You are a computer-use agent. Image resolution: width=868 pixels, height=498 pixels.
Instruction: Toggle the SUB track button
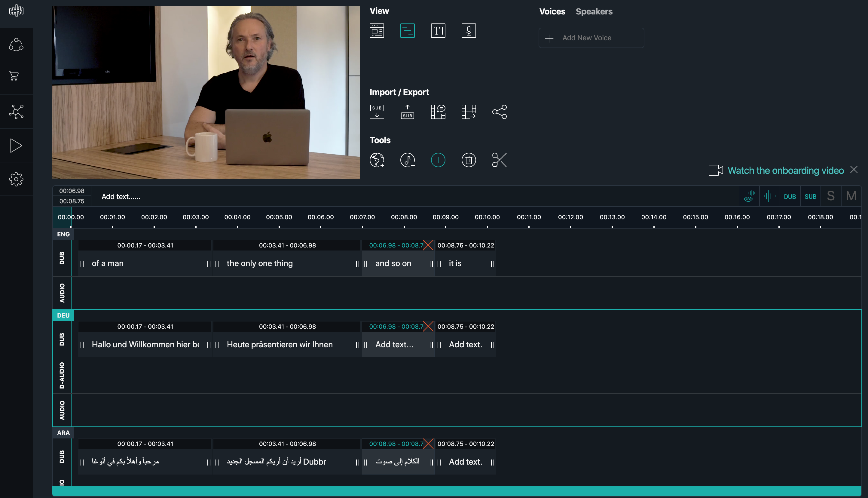(810, 197)
